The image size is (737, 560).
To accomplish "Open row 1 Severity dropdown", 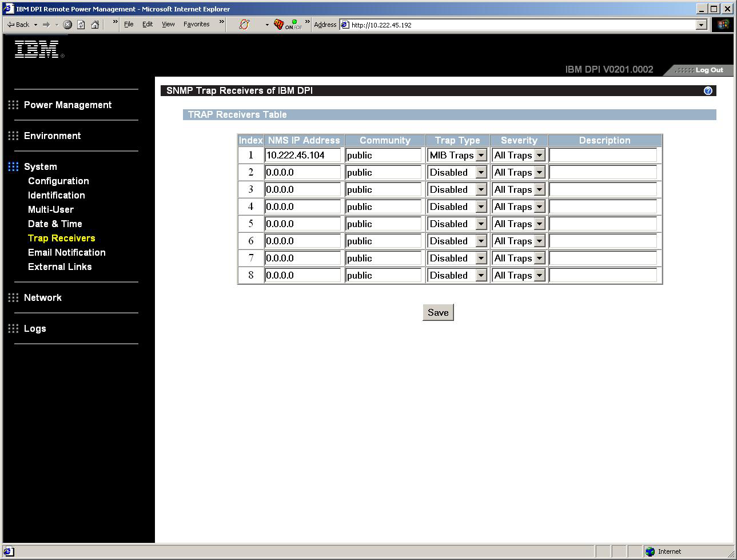I will 519,155.
